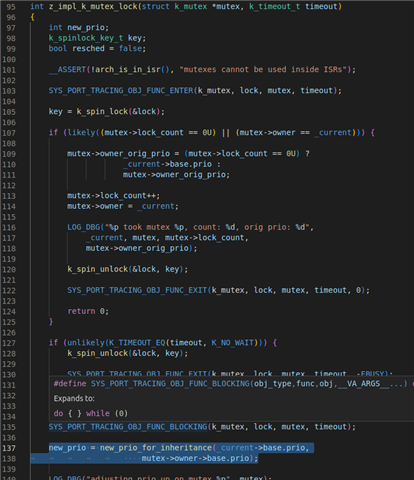Click line number 107 in the gutter
This screenshot has height=480, width=414.
coord(9,133)
